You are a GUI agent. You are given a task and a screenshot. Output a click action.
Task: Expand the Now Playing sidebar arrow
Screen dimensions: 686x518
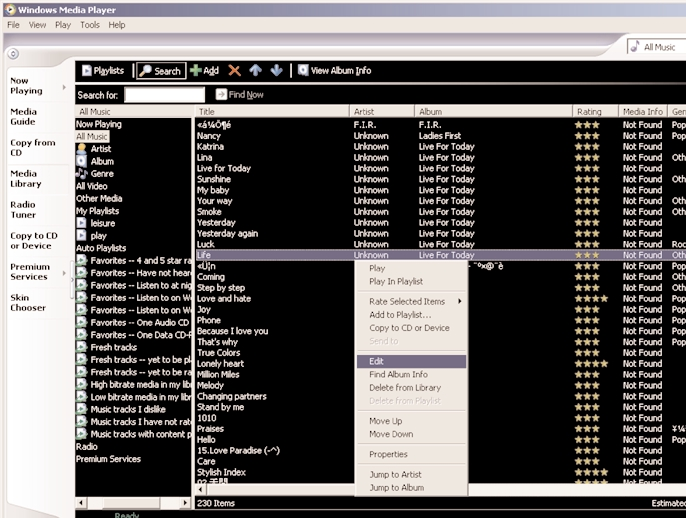(64, 87)
